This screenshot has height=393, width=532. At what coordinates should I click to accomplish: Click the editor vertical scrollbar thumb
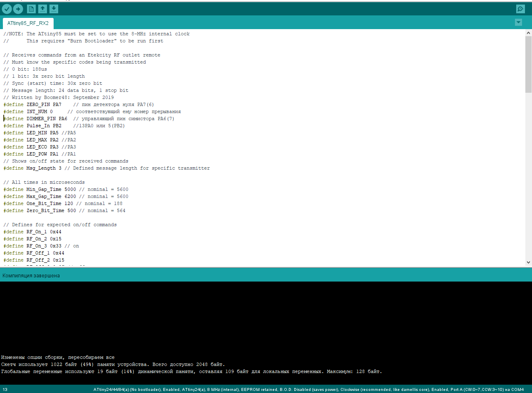pos(528,64)
